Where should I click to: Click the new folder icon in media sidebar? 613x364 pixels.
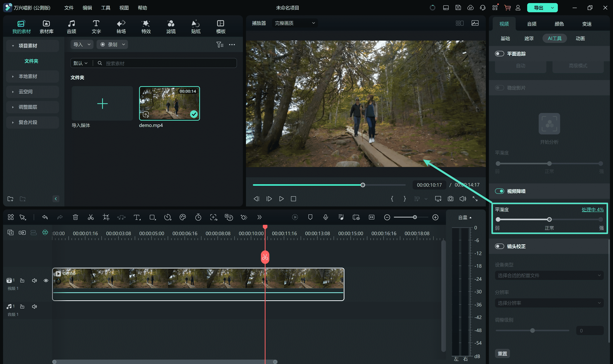tap(10, 199)
